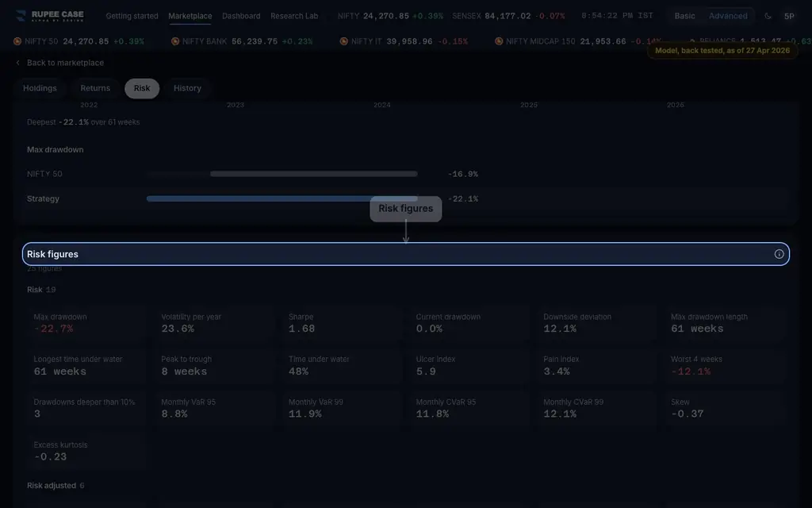Screen dimensions: 812x508
Task: Click the Monthly VaR 95 8.8% figure
Action: coord(213,409)
